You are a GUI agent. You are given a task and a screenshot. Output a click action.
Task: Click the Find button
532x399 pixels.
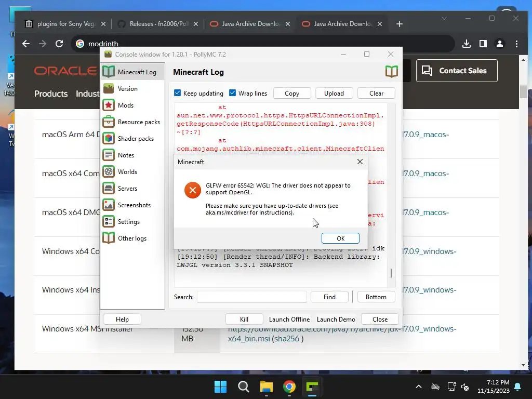(x=329, y=297)
